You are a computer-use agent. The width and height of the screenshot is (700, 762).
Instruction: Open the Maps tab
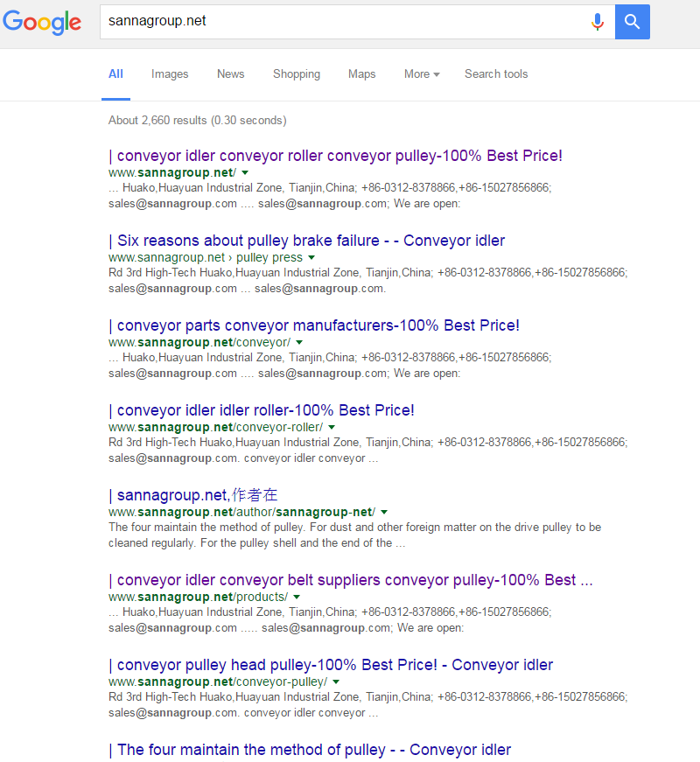point(361,73)
